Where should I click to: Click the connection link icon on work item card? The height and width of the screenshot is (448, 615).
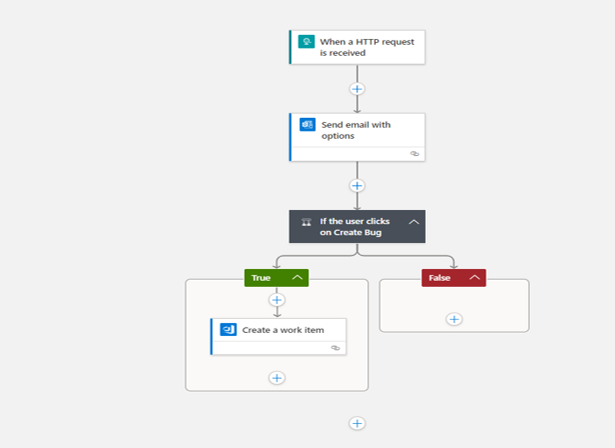coord(335,348)
